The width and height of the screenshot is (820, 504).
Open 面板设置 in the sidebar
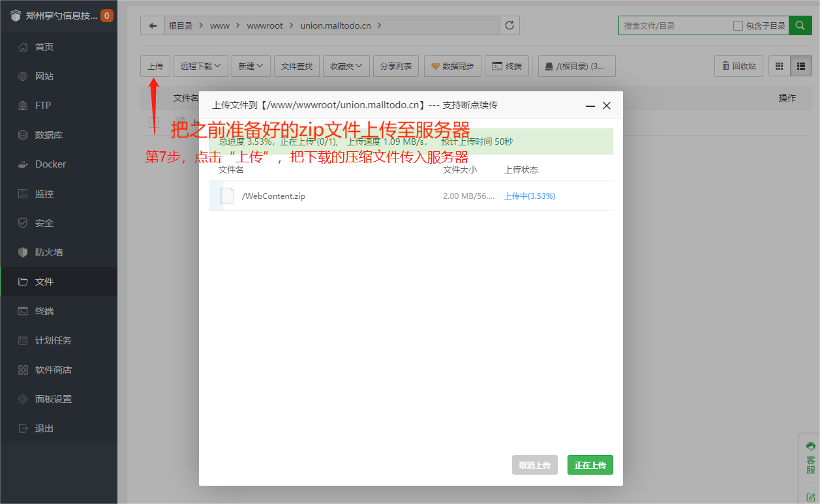pyautogui.click(x=59, y=399)
